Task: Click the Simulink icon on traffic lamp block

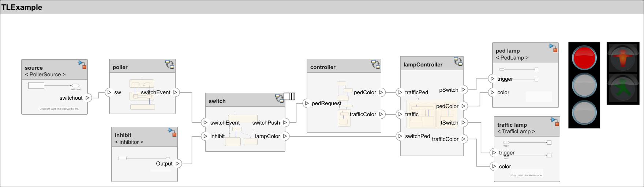Action: [x=555, y=122]
